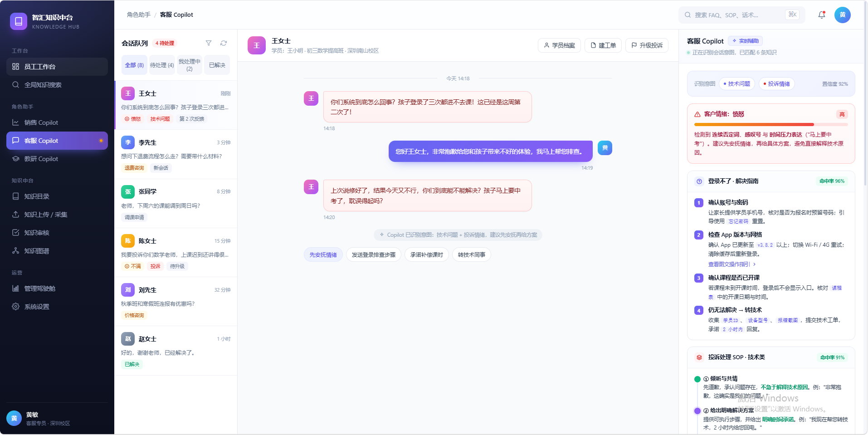Open 系统设置 in sidebar

[57, 307]
